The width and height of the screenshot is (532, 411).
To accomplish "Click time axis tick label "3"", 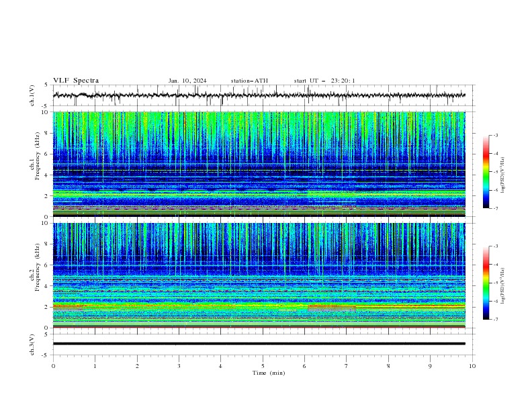I will [179, 366].
